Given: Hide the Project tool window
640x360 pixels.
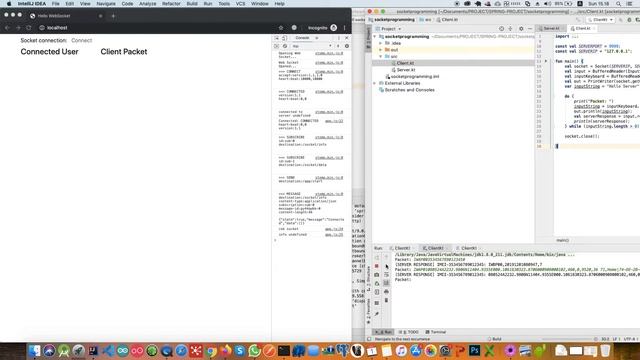Looking at the screenshot, I should [530, 29].
